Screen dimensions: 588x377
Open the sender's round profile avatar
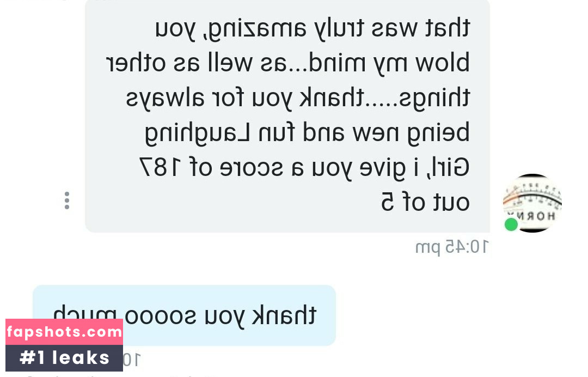(532, 203)
